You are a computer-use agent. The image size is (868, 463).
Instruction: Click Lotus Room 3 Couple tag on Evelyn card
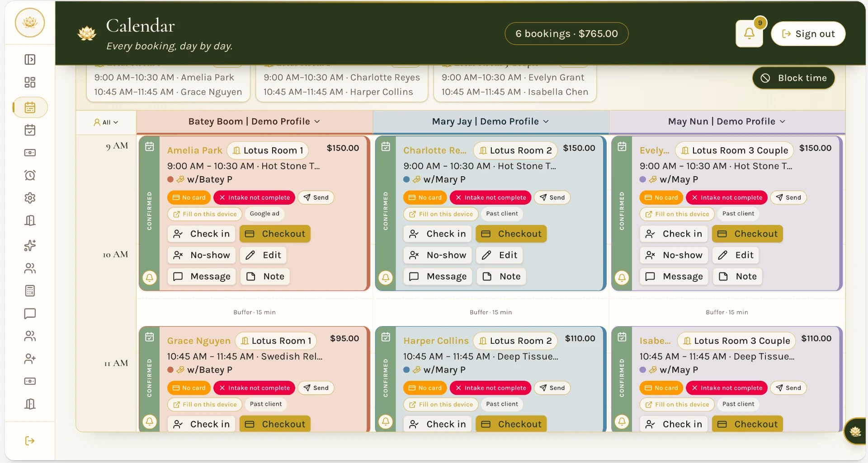(x=735, y=150)
